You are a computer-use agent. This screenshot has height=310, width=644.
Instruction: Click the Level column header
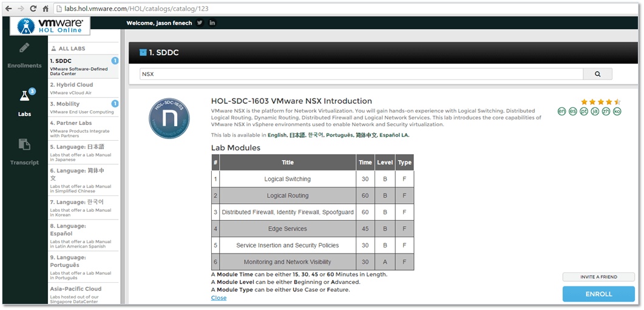(x=385, y=163)
